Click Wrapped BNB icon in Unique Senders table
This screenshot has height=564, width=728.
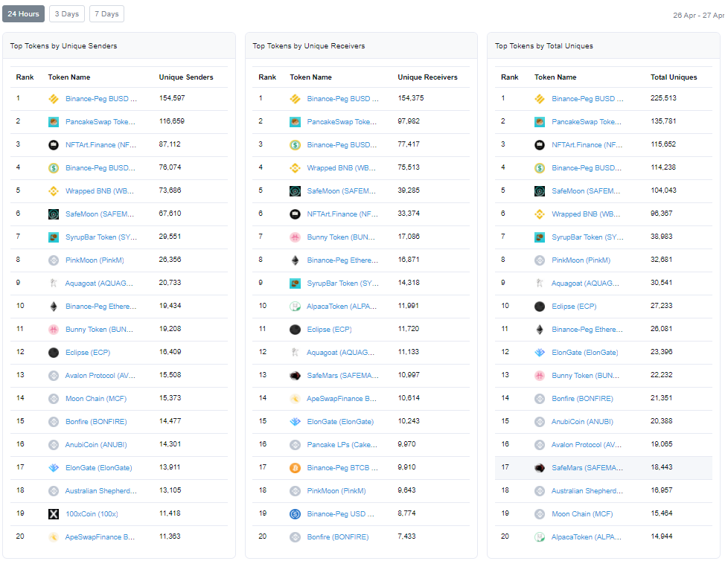coord(54,191)
